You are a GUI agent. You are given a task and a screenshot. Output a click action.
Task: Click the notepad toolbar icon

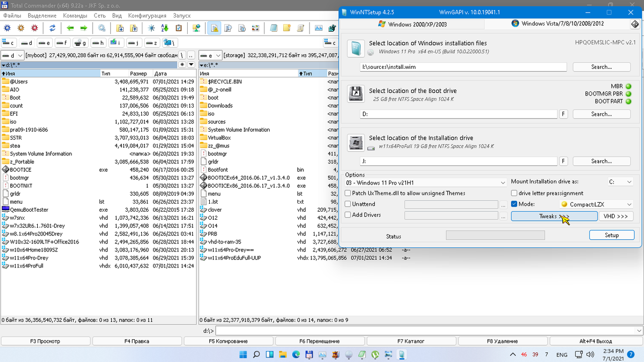click(x=273, y=28)
